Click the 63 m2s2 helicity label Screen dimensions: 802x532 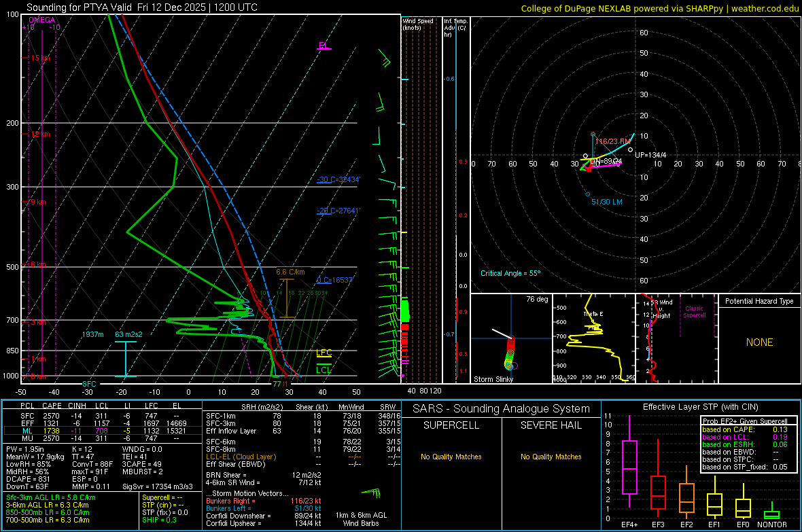click(x=128, y=334)
